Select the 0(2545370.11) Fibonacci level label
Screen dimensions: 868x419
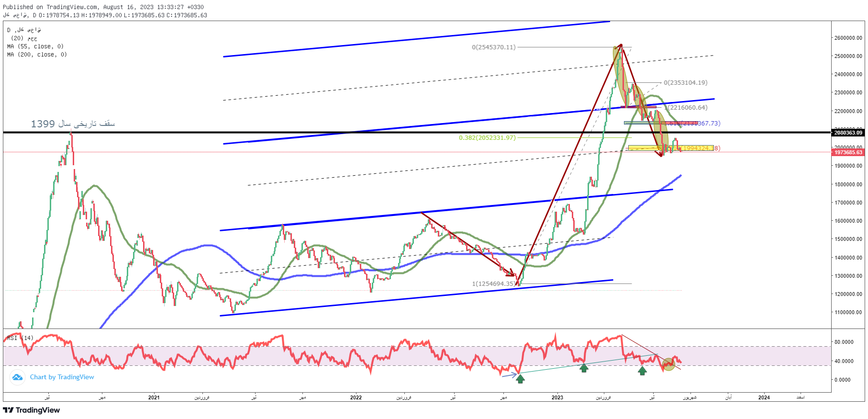(x=493, y=47)
